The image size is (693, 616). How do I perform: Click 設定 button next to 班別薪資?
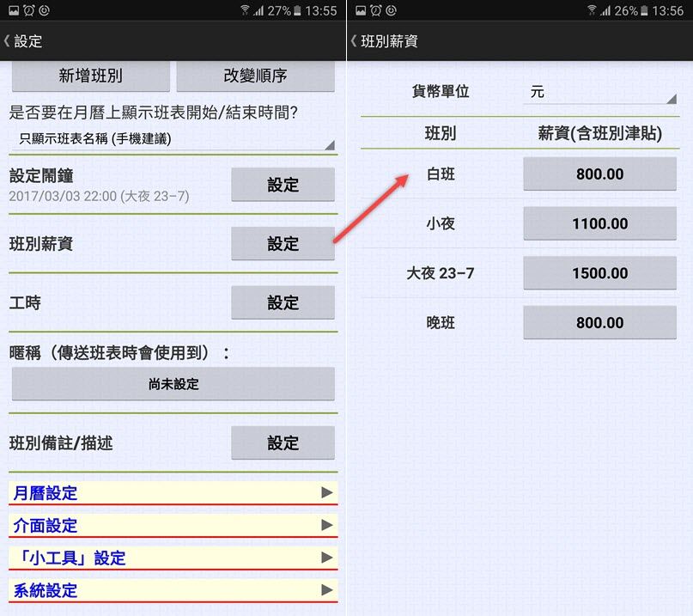click(283, 244)
